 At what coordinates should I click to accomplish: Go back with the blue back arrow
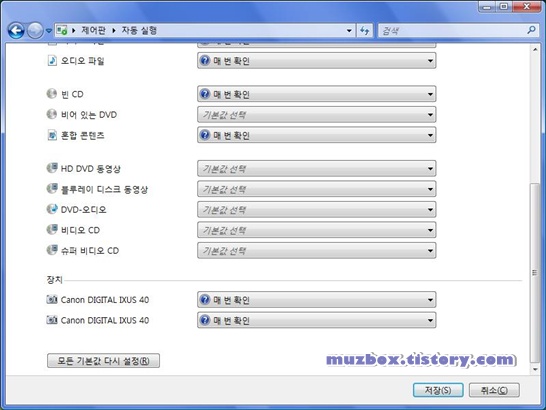pos(16,31)
